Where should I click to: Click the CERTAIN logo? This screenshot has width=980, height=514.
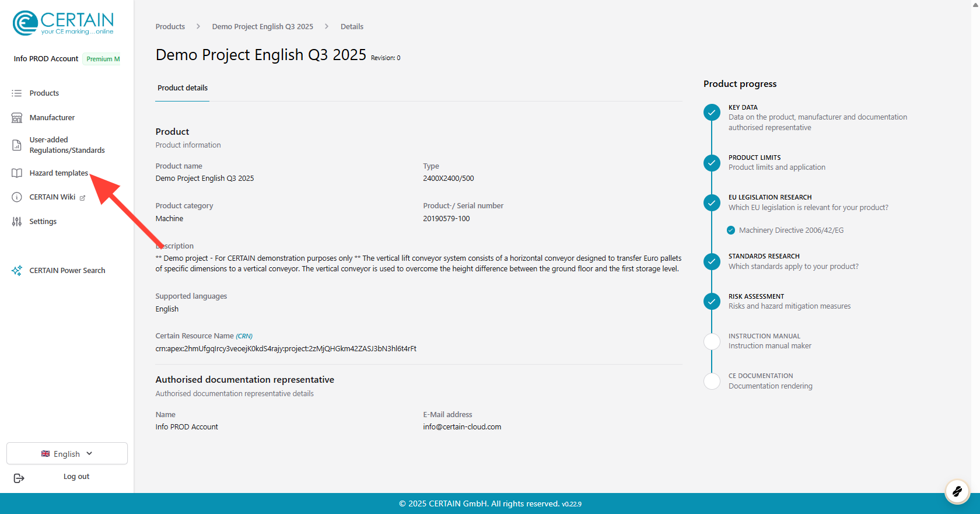tap(63, 23)
